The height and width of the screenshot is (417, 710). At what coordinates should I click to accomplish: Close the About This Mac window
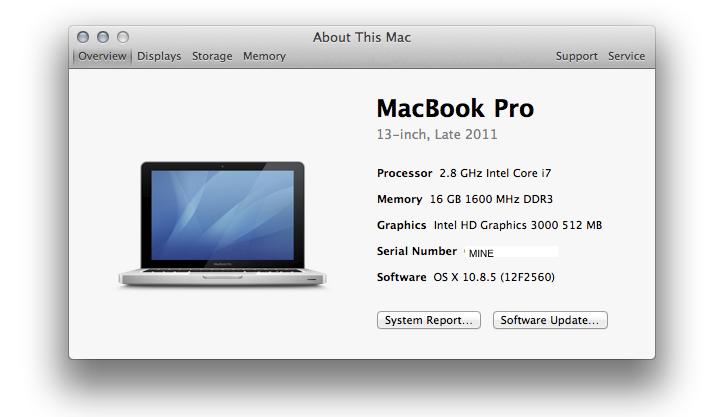[83, 37]
